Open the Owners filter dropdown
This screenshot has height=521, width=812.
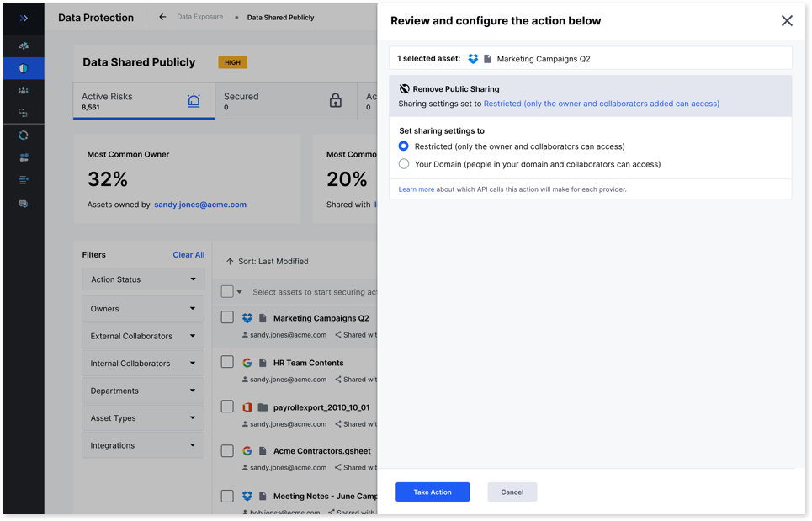click(x=143, y=309)
